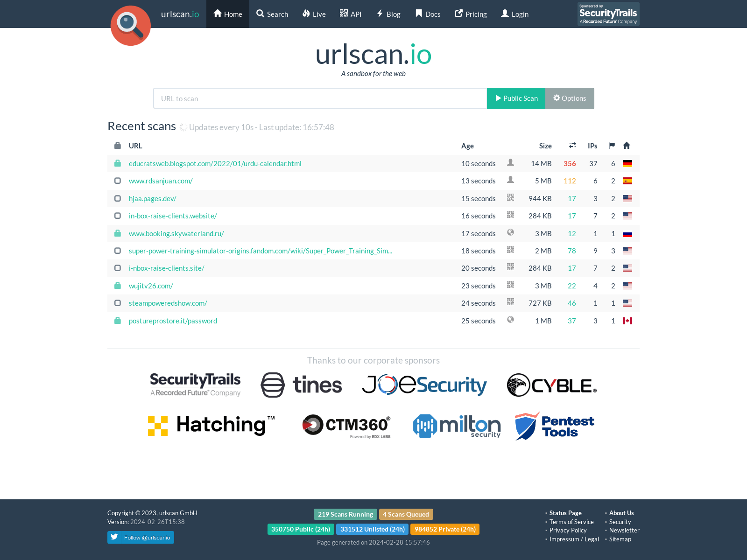Click green lock icon for wujitv26.com row
This screenshot has width=747, height=560.
point(118,286)
